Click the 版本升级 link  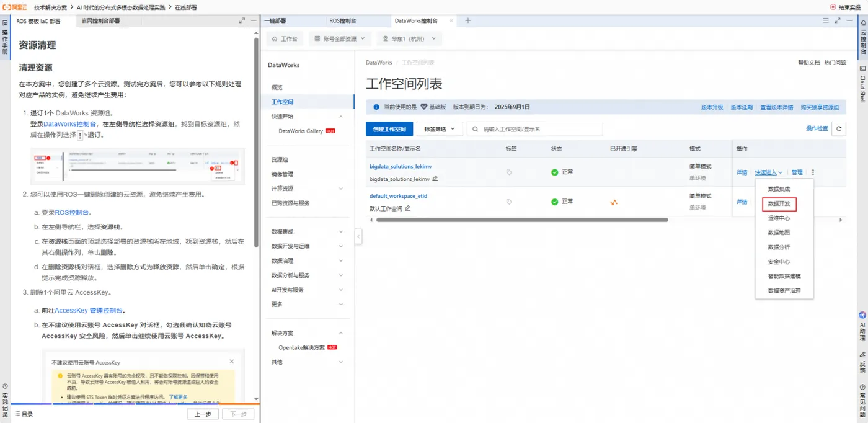(x=712, y=107)
